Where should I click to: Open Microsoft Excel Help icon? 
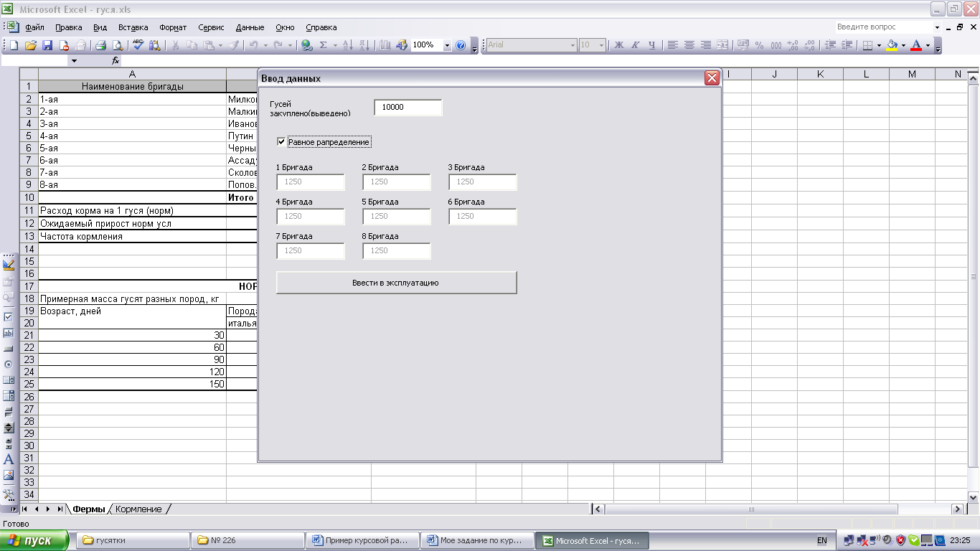(x=461, y=45)
